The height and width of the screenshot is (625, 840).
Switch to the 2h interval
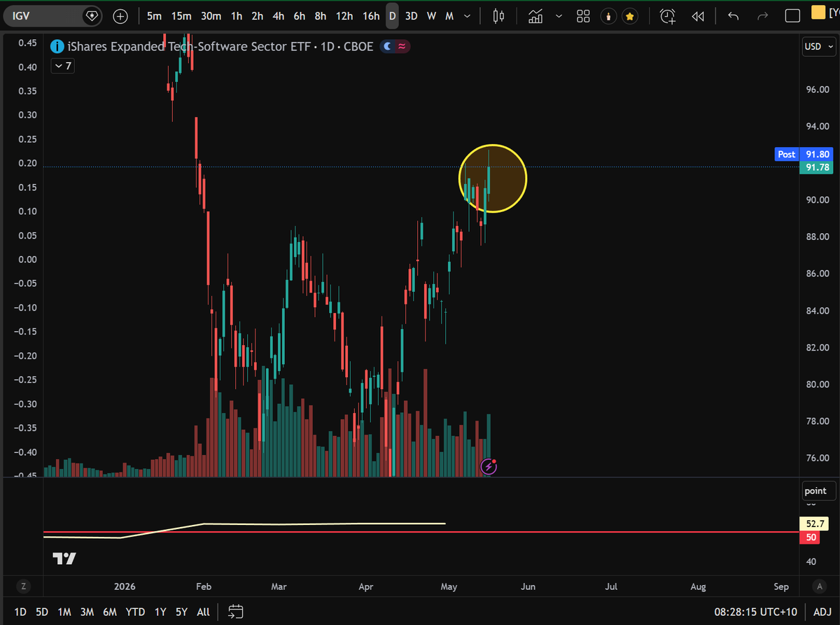click(258, 15)
